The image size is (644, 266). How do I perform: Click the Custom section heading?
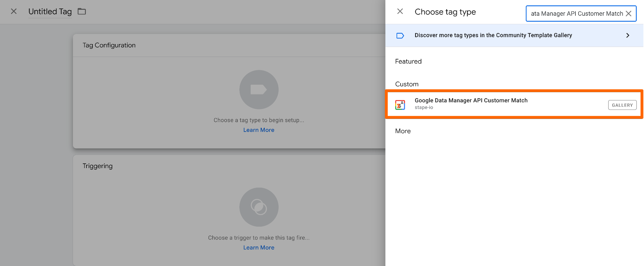[407, 84]
